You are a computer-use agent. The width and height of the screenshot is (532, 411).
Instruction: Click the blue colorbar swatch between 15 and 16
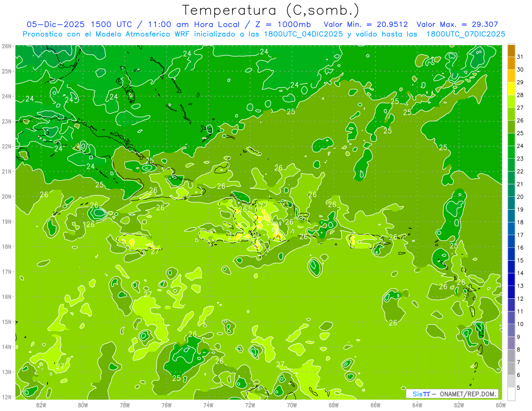tap(511, 254)
